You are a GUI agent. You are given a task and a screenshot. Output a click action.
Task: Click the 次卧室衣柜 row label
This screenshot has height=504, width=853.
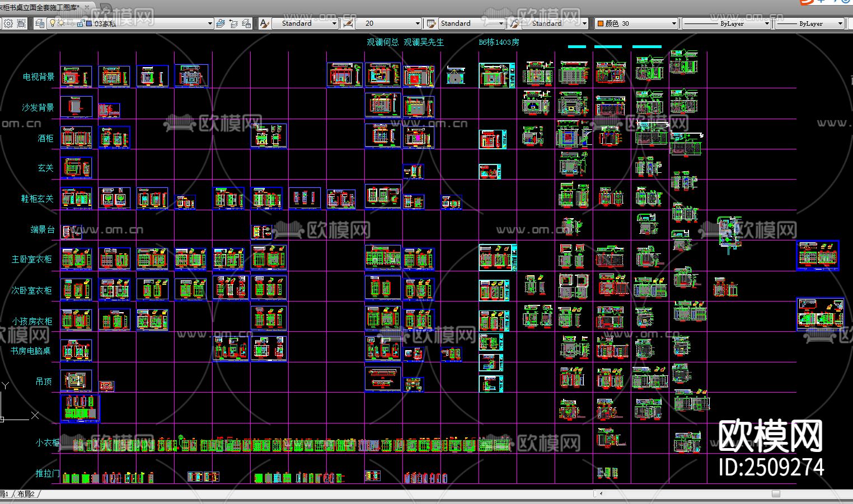click(32, 290)
